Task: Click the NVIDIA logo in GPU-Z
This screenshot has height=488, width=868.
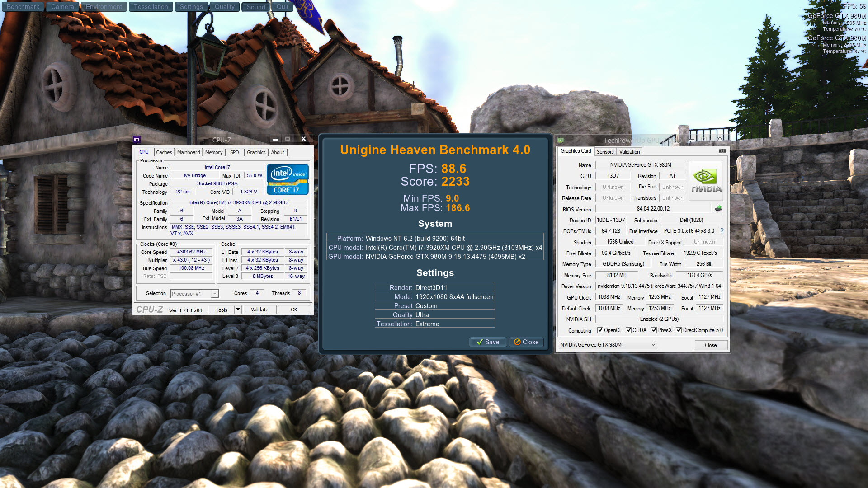Action: point(706,181)
